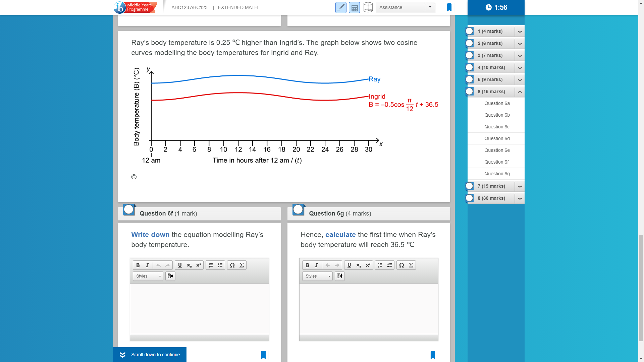This screenshot has height=362, width=644.
Task: Click Redo in Question 6f editor
Action: [x=167, y=265]
